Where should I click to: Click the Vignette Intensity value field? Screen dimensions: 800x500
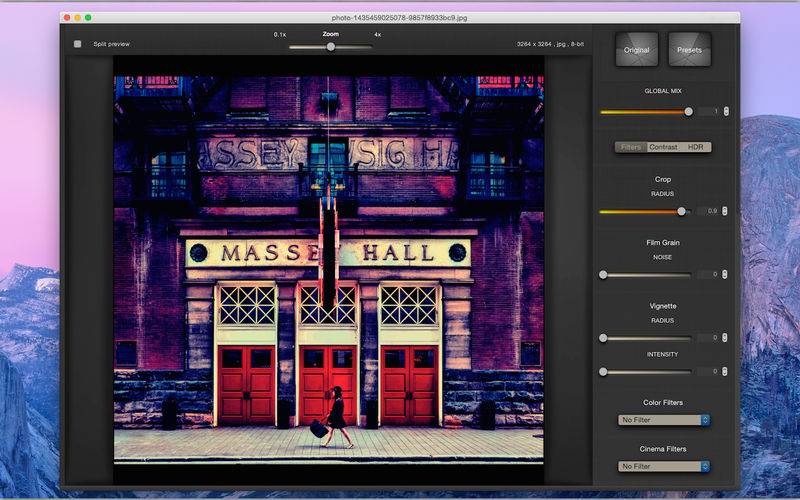708,371
